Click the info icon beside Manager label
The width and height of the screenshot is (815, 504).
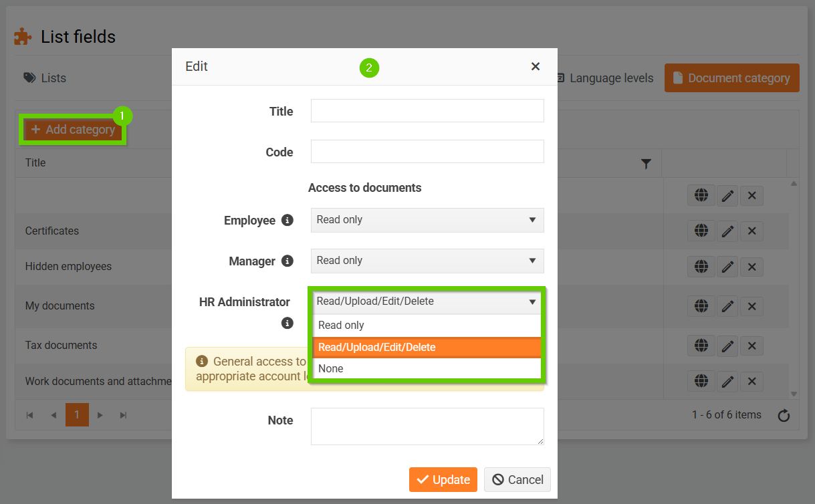coord(287,261)
